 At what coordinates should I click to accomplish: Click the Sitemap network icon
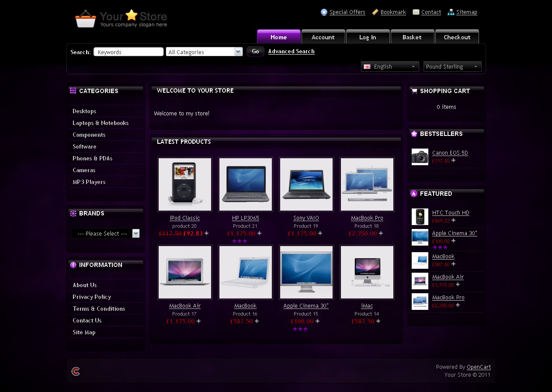point(451,12)
